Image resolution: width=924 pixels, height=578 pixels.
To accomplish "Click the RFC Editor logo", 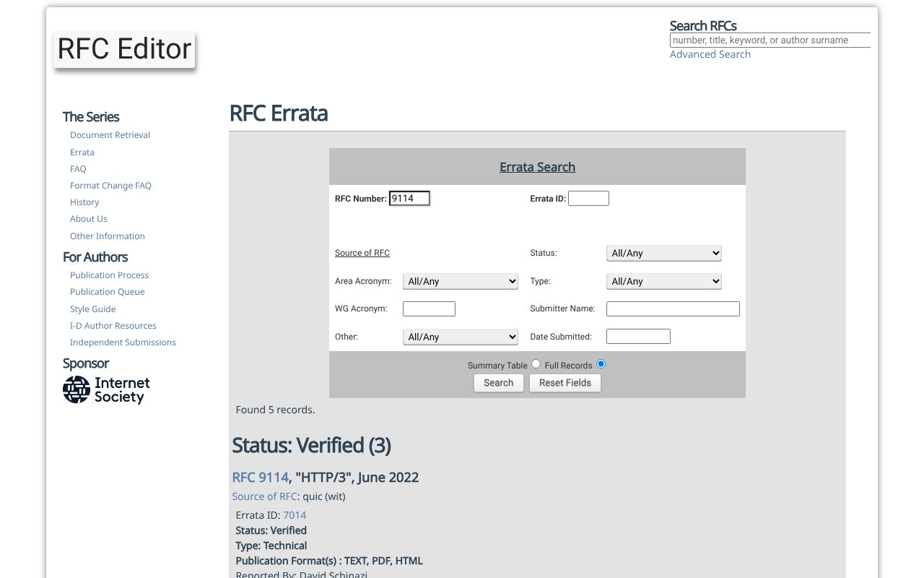I will [x=124, y=49].
